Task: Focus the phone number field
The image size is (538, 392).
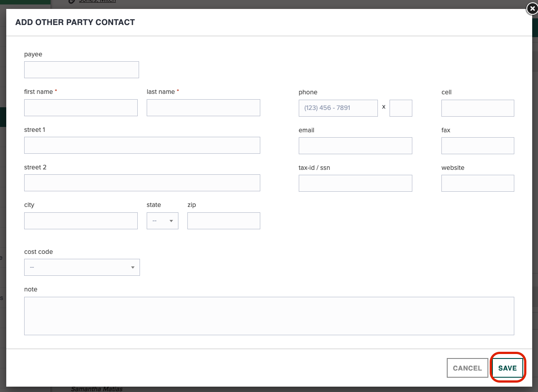Action: pyautogui.click(x=338, y=108)
